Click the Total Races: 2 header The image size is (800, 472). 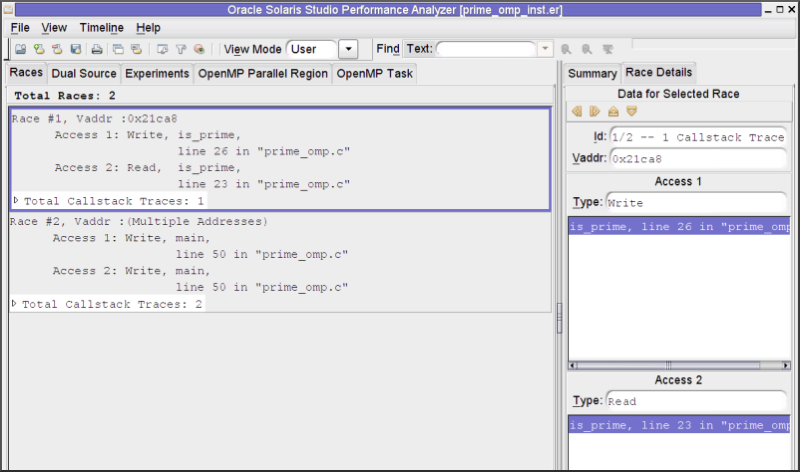pos(65,95)
